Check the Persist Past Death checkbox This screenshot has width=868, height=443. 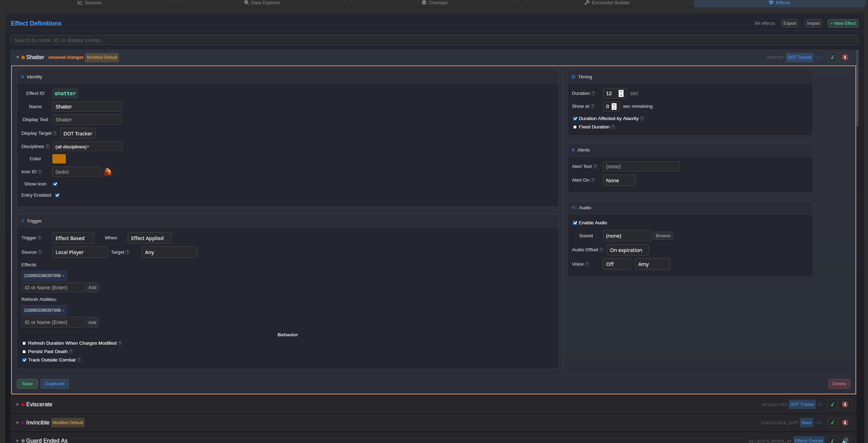pos(24,352)
